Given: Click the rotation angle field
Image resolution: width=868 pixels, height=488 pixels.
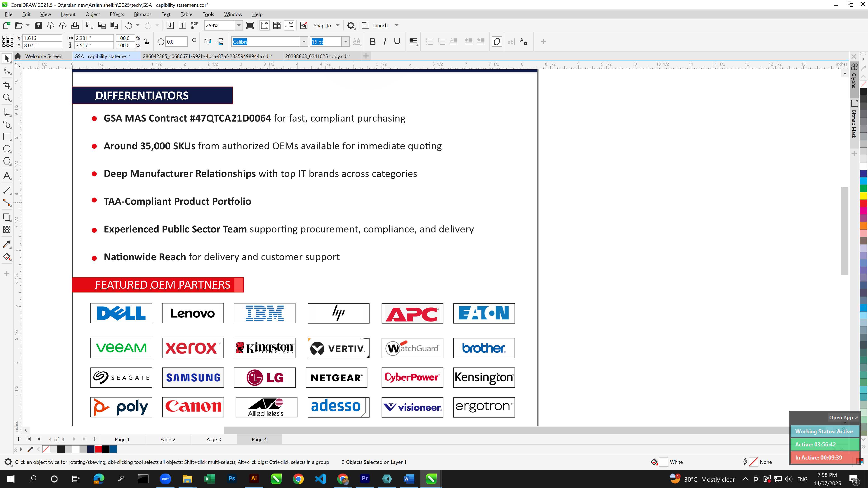Looking at the screenshot, I should 176,42.
